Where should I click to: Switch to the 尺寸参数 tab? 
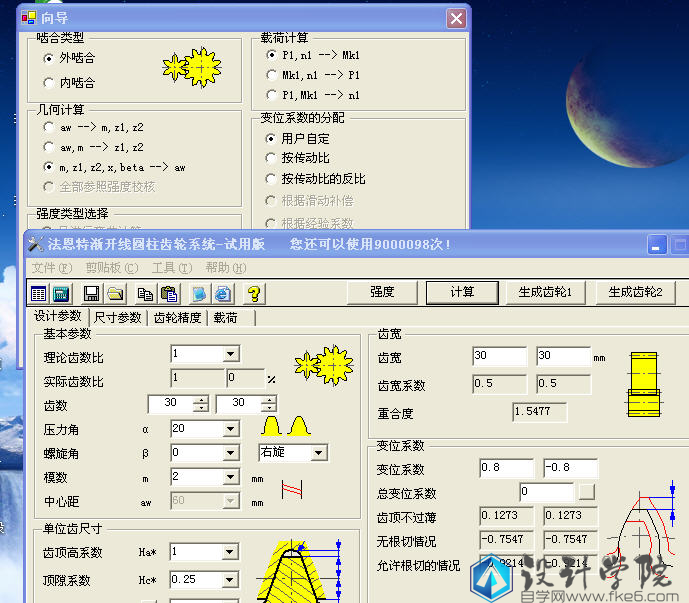click(x=118, y=318)
